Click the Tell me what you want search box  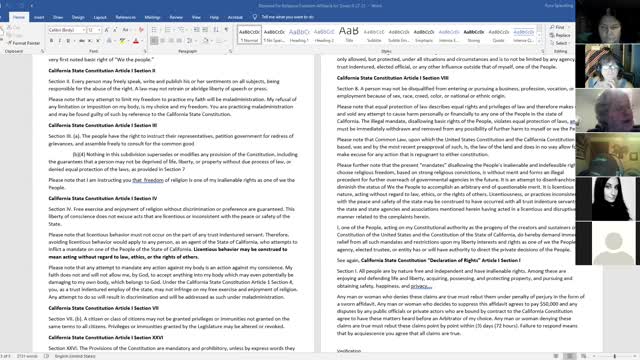pos(288,17)
